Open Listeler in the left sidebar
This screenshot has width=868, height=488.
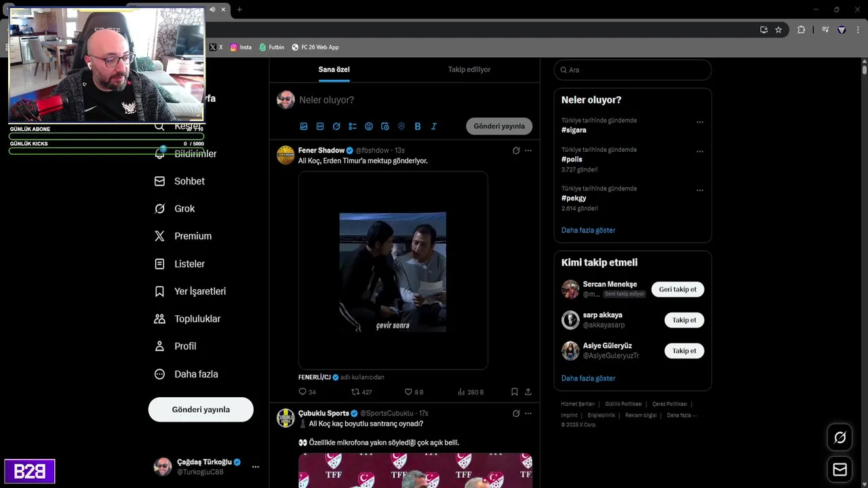(x=180, y=264)
